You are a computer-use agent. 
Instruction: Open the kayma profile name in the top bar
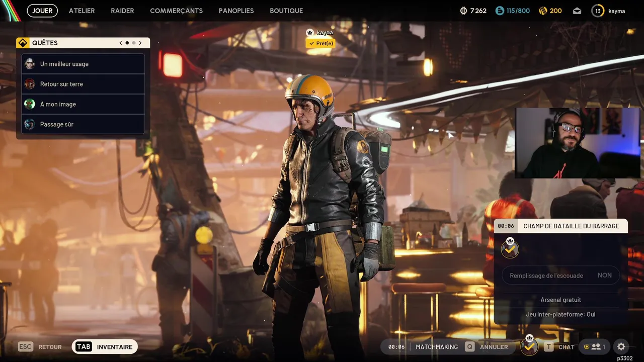(x=616, y=11)
